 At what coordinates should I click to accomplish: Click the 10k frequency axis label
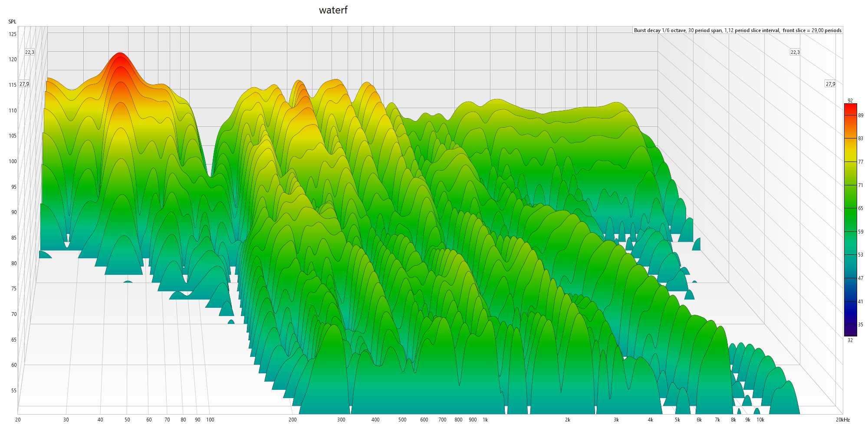pos(760,420)
